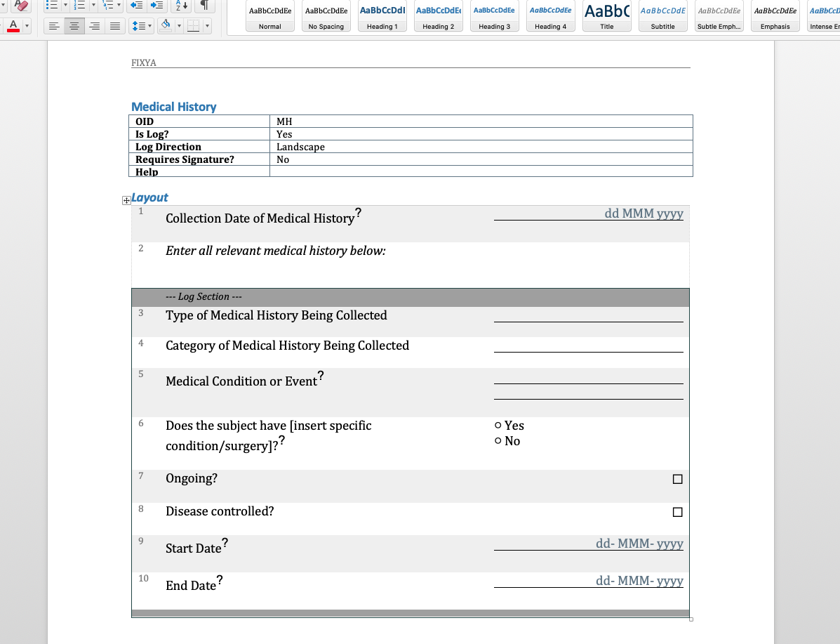Click the Layout heading
Image resolution: width=840 pixels, height=644 pixels.
pyautogui.click(x=150, y=197)
